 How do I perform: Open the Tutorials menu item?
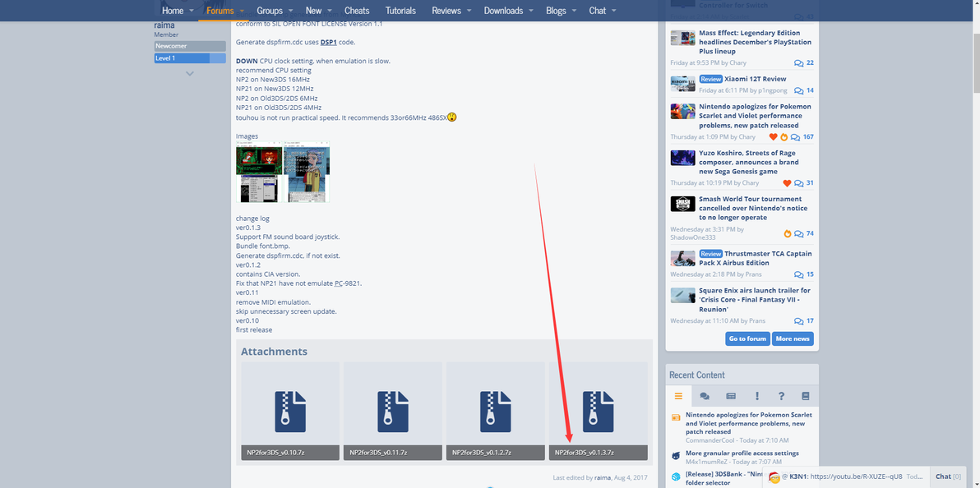[x=400, y=11]
